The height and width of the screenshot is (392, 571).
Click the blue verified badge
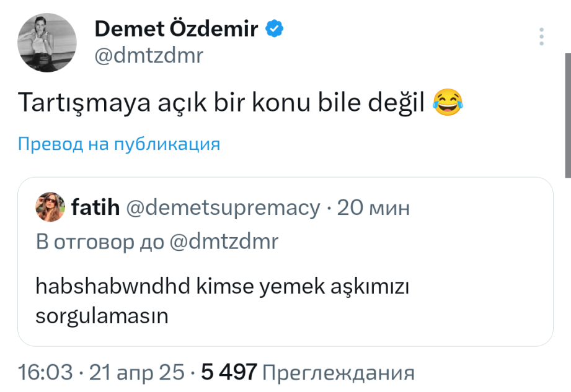pyautogui.click(x=275, y=28)
